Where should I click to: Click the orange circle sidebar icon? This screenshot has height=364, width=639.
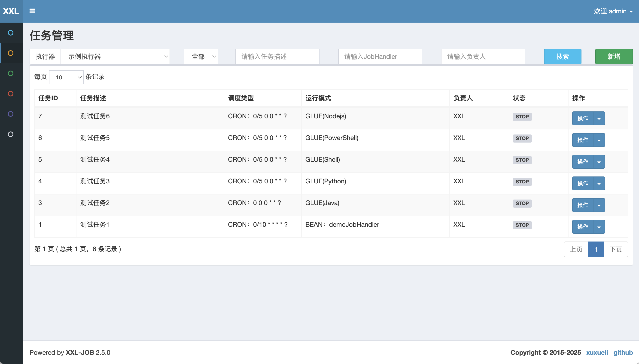11,53
